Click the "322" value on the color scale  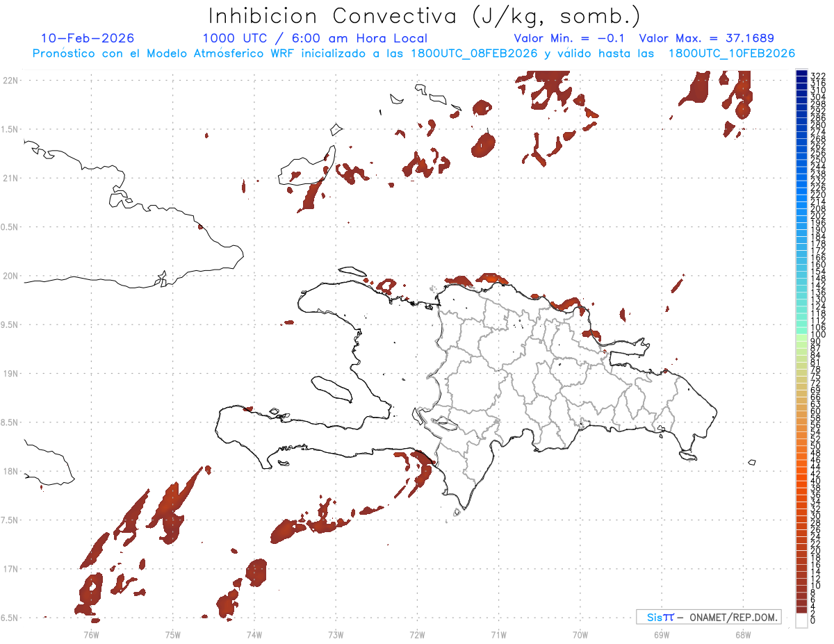pyautogui.click(x=817, y=76)
